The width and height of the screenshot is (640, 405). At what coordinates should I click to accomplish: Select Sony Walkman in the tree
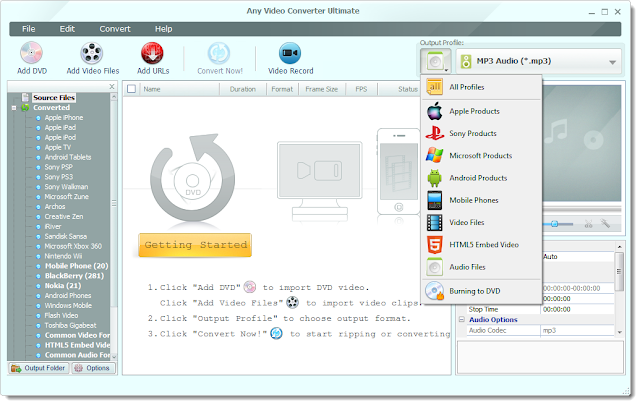[x=66, y=187]
